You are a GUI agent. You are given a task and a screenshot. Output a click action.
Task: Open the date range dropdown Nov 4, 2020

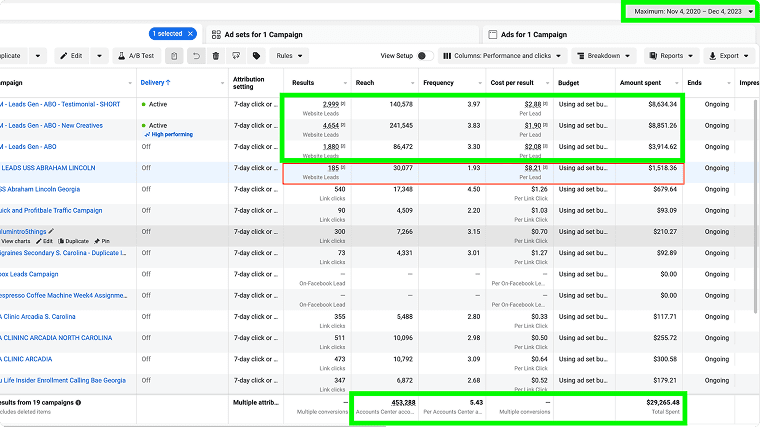coord(689,11)
